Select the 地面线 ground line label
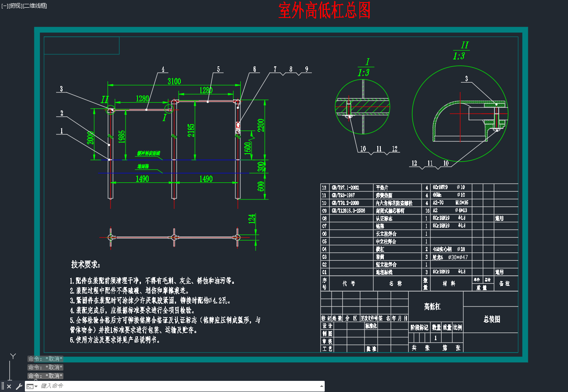Screen dimensions: 568x392 143,166
